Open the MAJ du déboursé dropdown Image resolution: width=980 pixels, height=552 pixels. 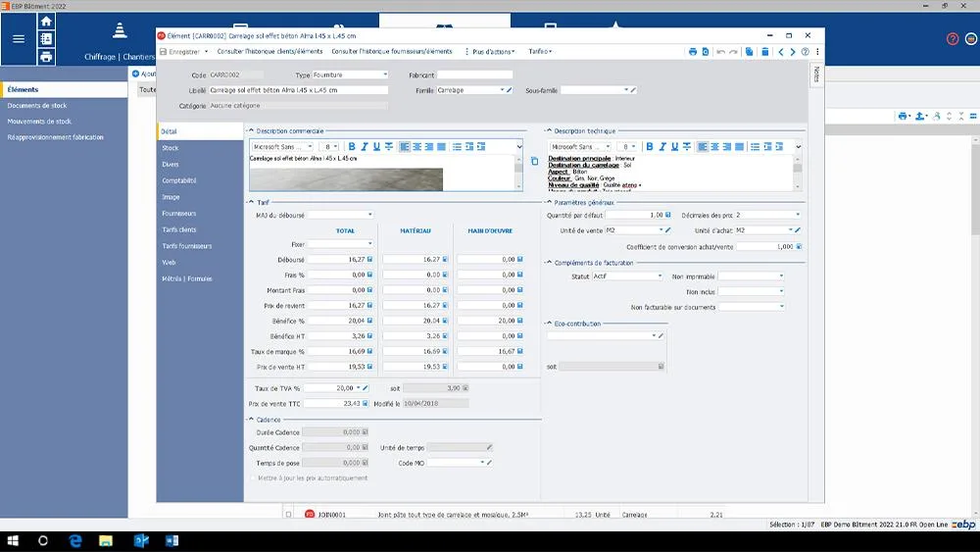point(370,215)
